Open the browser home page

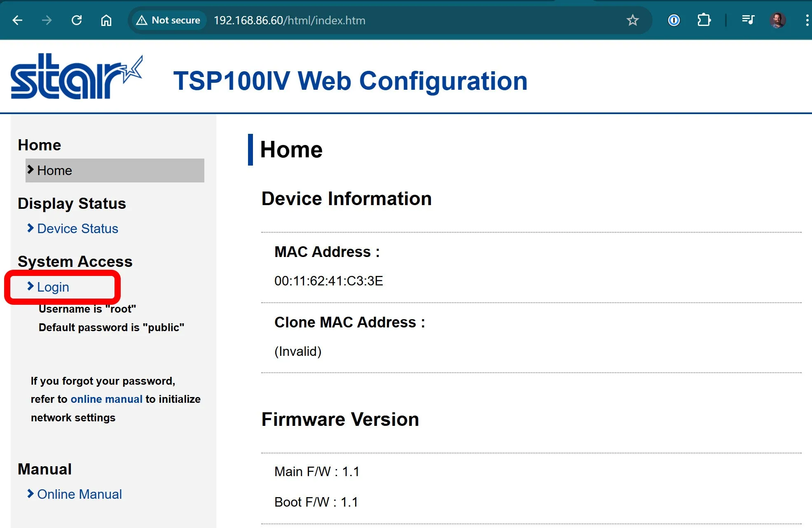(x=106, y=20)
